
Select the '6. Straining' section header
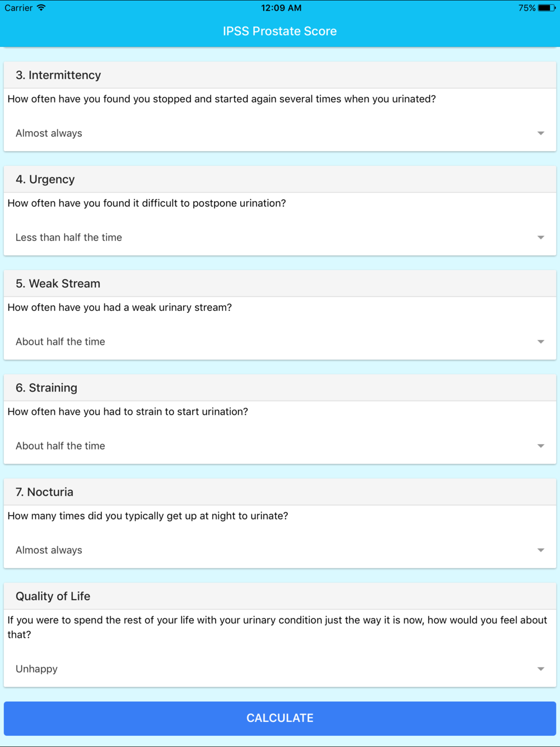click(280, 387)
